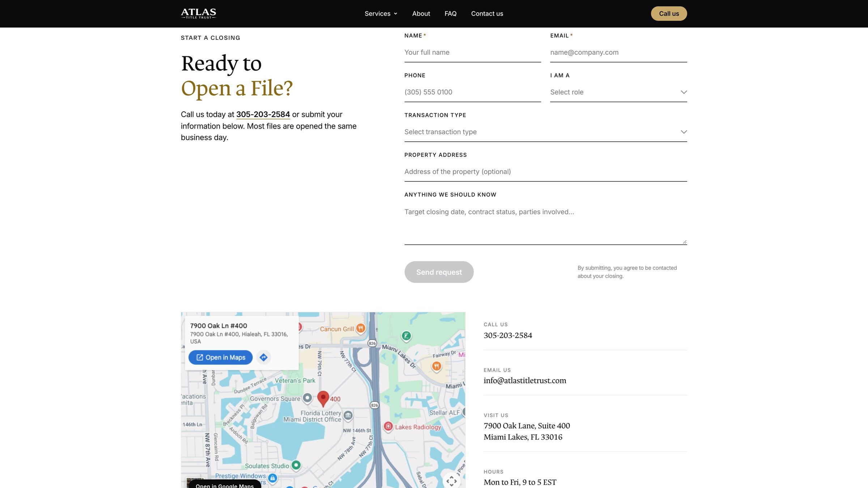
Task: Click the Call us button
Action: [x=669, y=14]
